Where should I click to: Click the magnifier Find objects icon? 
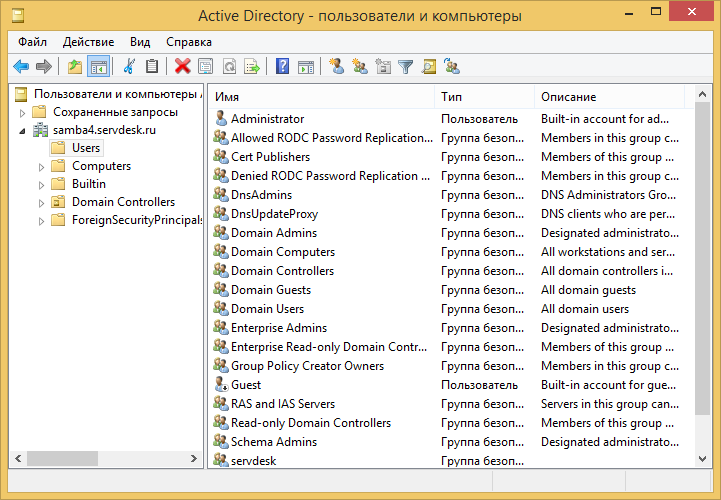coord(429,67)
